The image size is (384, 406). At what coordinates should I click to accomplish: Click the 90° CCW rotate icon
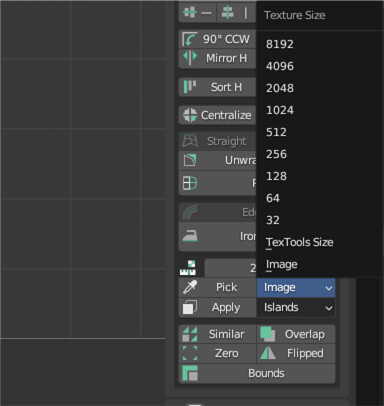(x=189, y=39)
